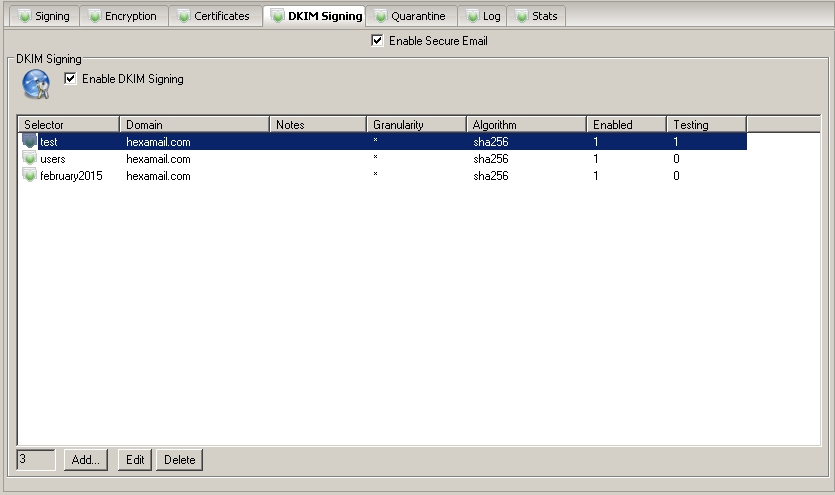Sort list by Algorithm column header
Screen dimensions: 835x495
tap(525, 125)
